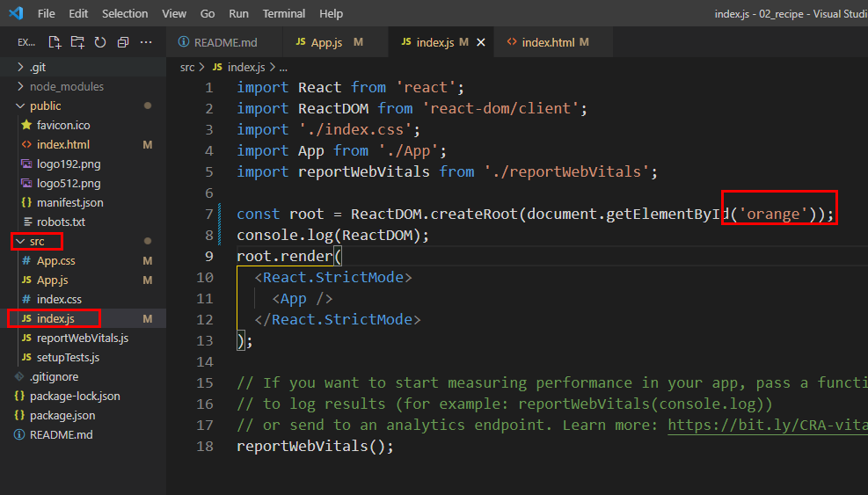Click line number 18 in gutter
868x495 pixels.
(x=205, y=447)
